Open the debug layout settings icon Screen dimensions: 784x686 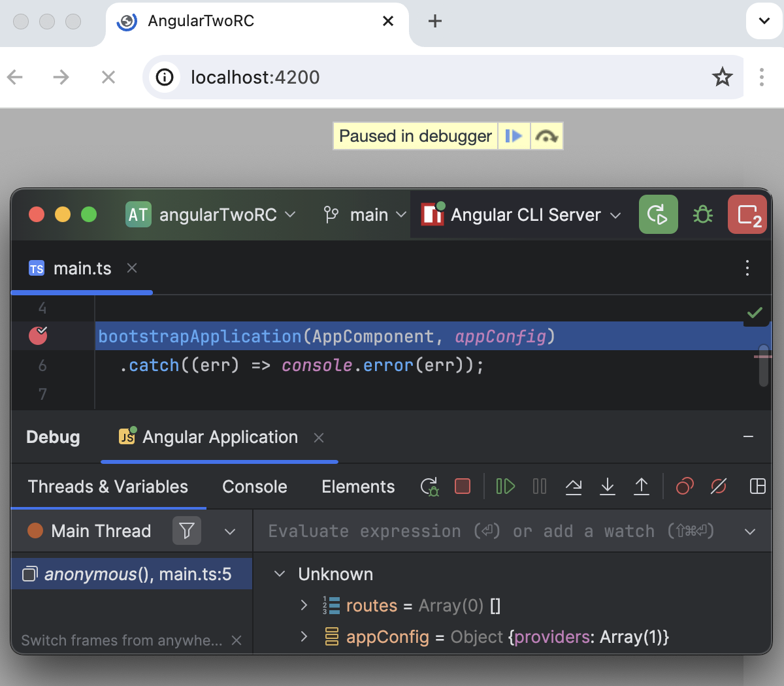[x=757, y=486]
